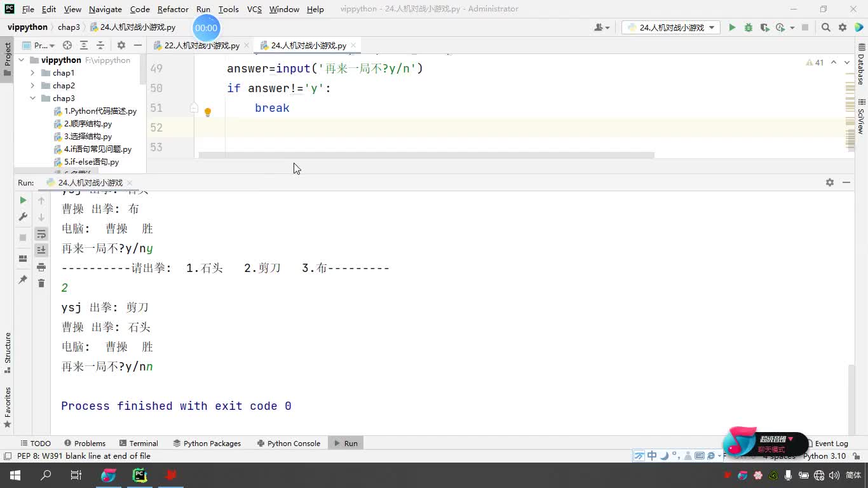
Task: Expand the chap2 folder
Action: click(x=32, y=86)
